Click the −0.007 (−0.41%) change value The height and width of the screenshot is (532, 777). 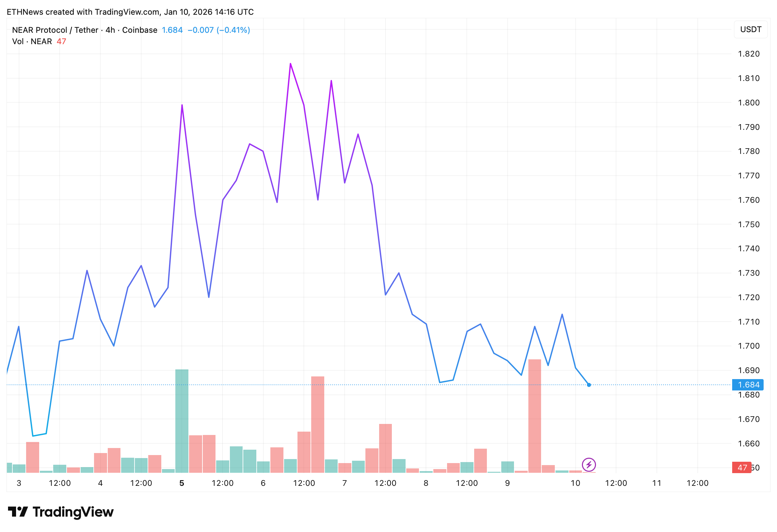point(219,30)
